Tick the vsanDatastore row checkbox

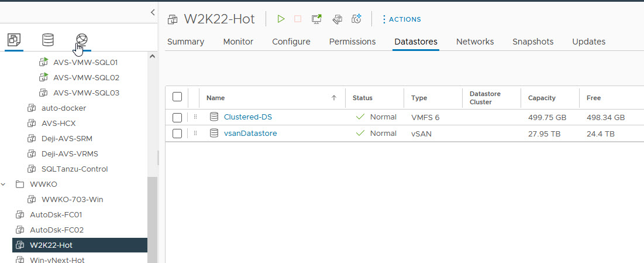pos(177,134)
